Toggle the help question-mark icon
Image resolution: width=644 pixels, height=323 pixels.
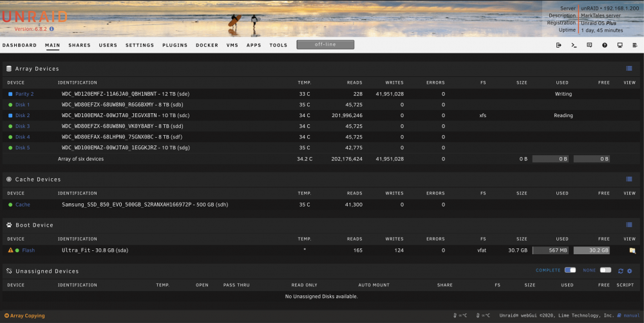pyautogui.click(x=605, y=45)
